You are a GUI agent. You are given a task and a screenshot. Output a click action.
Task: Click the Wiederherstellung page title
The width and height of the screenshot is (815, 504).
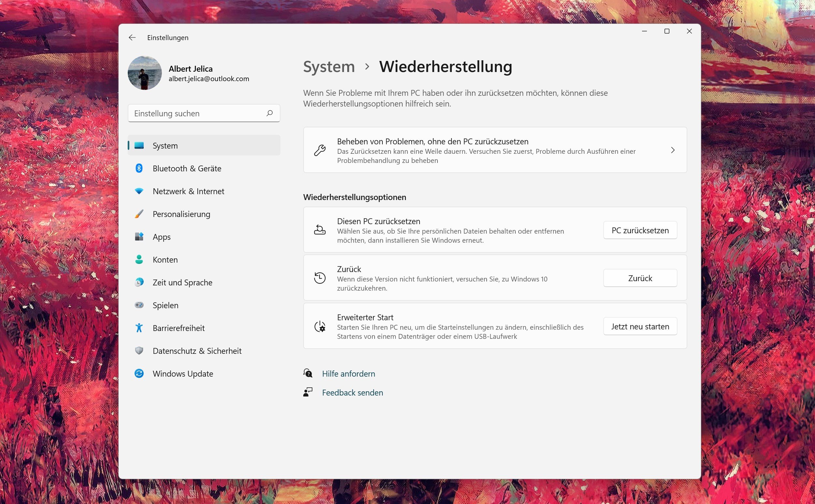tap(446, 67)
